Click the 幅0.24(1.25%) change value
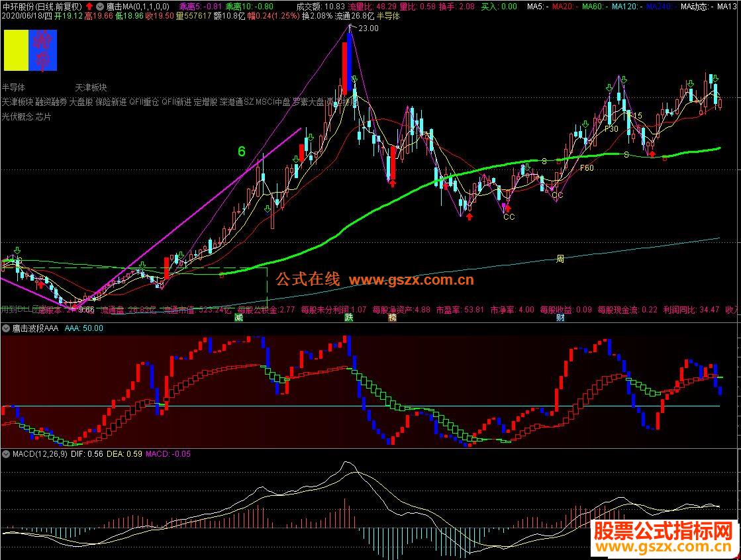This screenshot has height=560, width=741. point(273,16)
